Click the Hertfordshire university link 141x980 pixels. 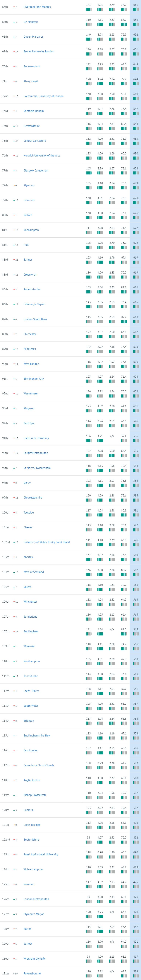coord(31,126)
